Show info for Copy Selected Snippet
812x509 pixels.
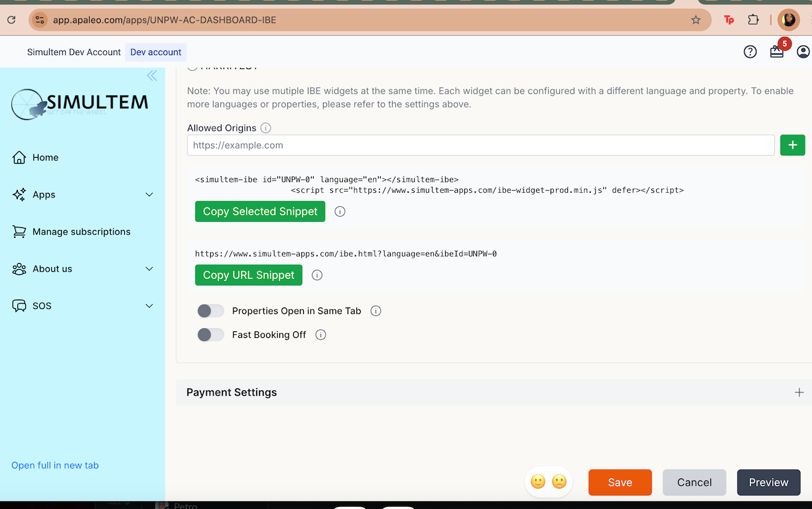coord(340,211)
